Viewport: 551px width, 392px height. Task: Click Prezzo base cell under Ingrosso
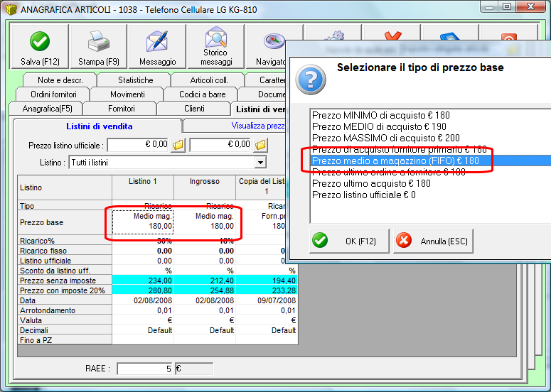click(x=205, y=222)
